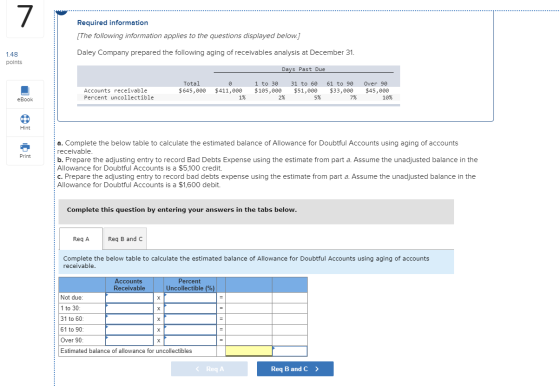
Task: Click the result cell for Over 90 row
Action: (249, 340)
